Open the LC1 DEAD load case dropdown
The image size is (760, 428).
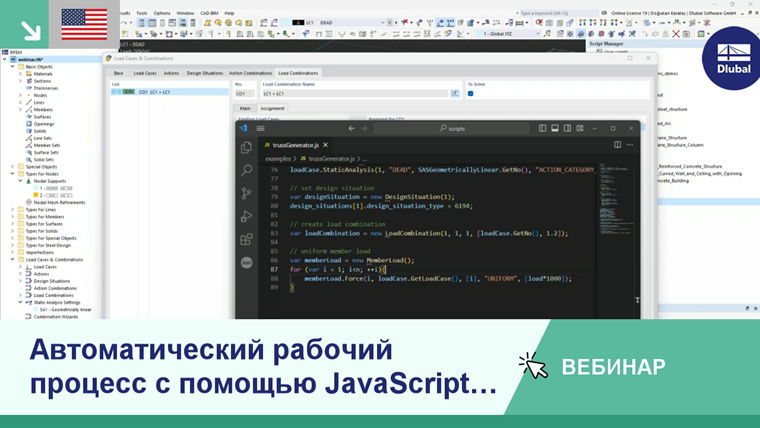382,22
